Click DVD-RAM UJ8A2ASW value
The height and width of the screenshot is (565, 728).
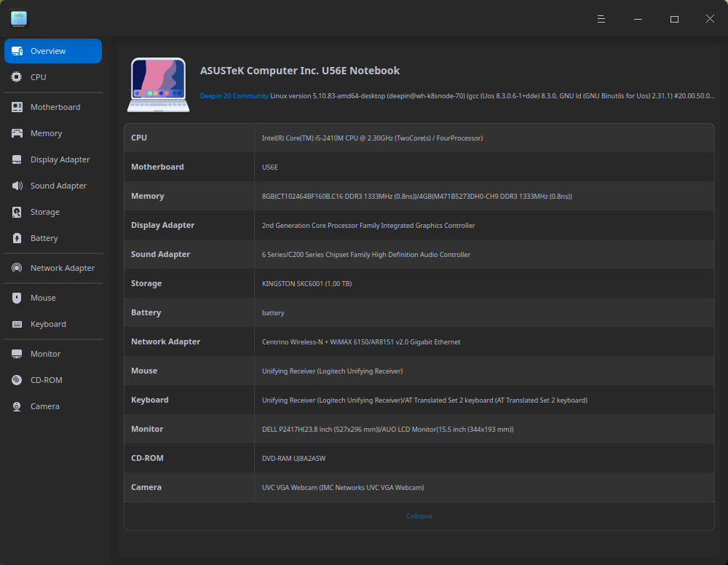click(x=294, y=459)
